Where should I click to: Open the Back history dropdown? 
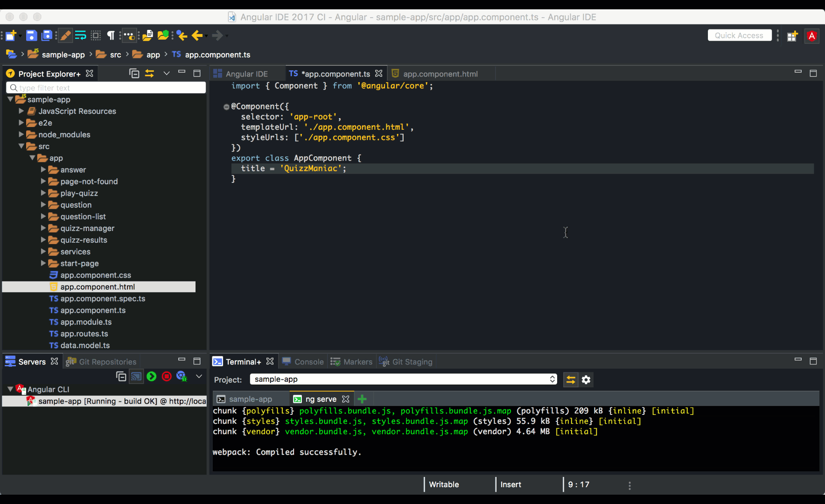coord(206,36)
